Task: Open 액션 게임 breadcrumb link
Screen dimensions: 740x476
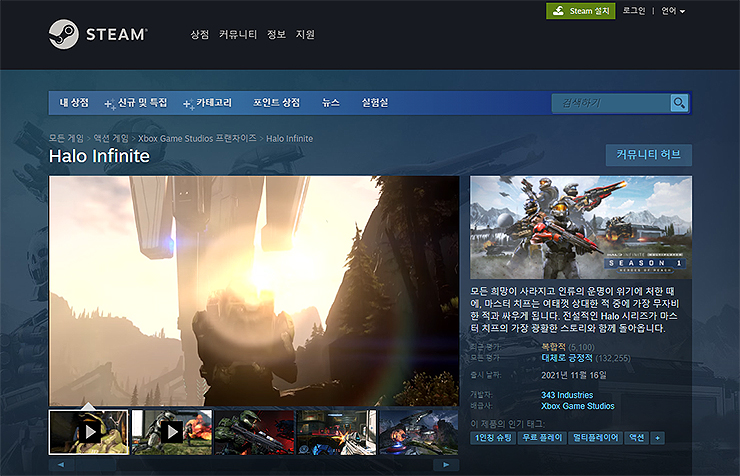Action: 111,138
